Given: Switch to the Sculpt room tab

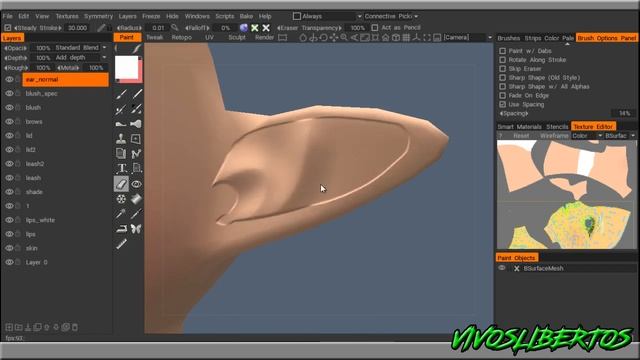Looking at the screenshot, I should (237, 38).
